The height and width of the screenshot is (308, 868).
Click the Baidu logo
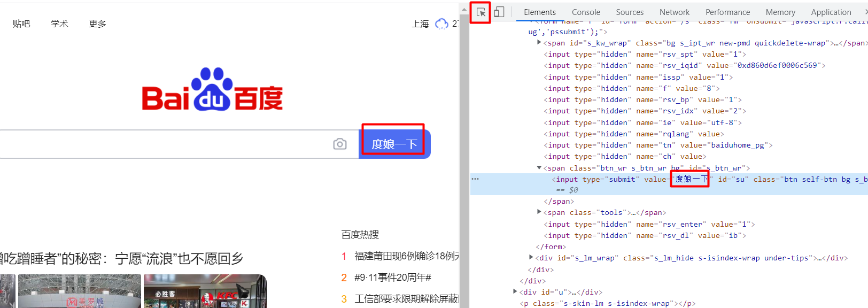[212, 89]
